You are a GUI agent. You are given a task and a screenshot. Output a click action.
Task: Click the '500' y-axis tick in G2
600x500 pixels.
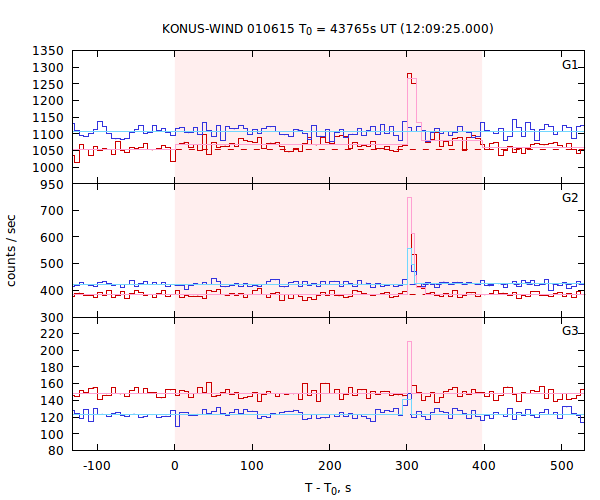pyautogui.click(x=52, y=264)
